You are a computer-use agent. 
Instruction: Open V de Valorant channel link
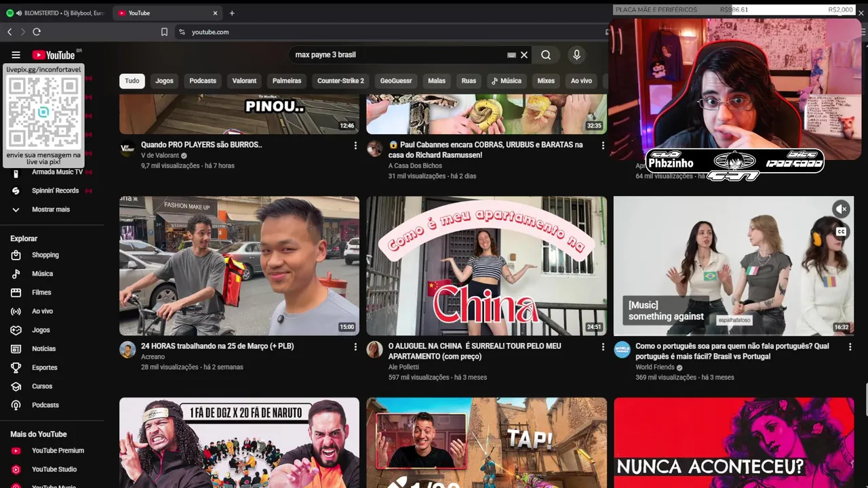click(160, 155)
